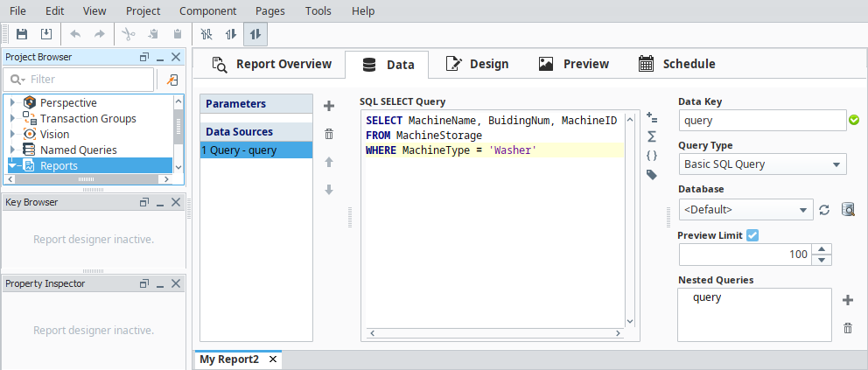This screenshot has width=868, height=370.
Task: Click the WHERE MachineType line in query
Action: coord(494,150)
